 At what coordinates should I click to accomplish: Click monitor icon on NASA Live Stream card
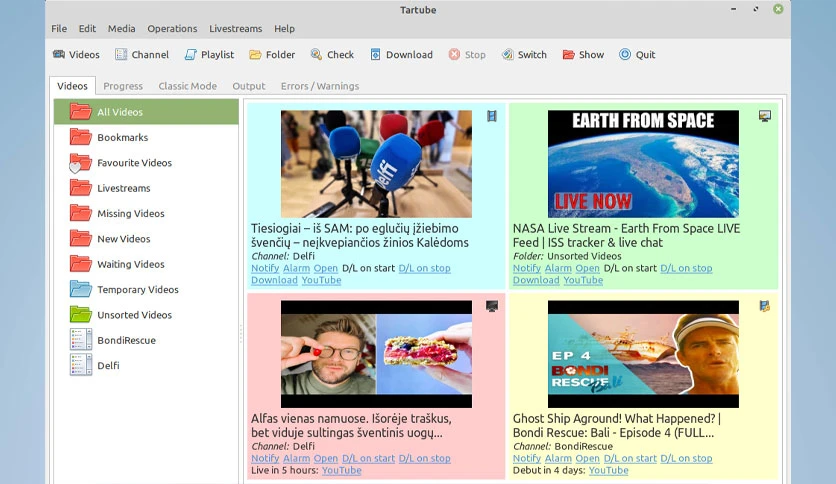point(765,116)
